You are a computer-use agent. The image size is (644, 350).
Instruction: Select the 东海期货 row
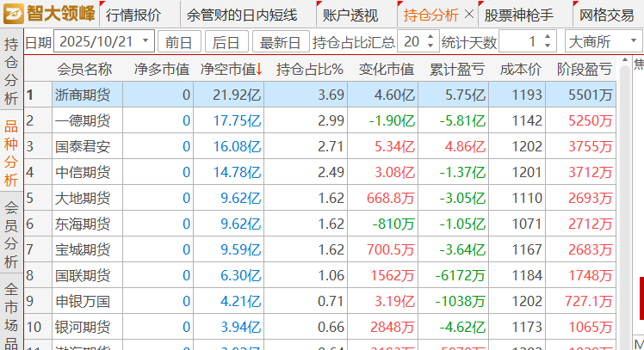[320, 224]
